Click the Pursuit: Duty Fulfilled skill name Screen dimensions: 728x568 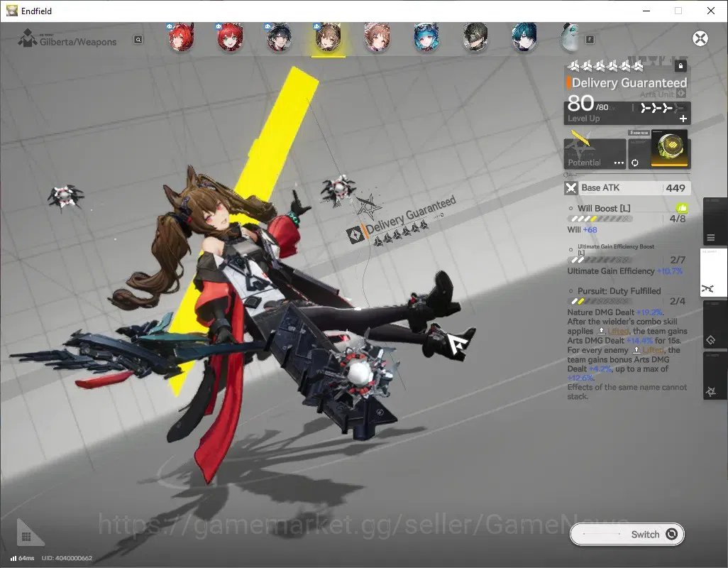click(619, 290)
